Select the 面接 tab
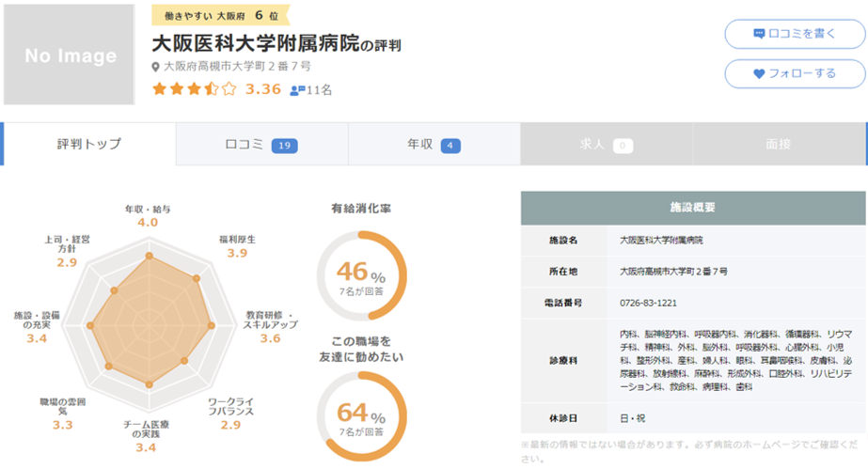Screen dimensions: 868x469 pos(779,144)
